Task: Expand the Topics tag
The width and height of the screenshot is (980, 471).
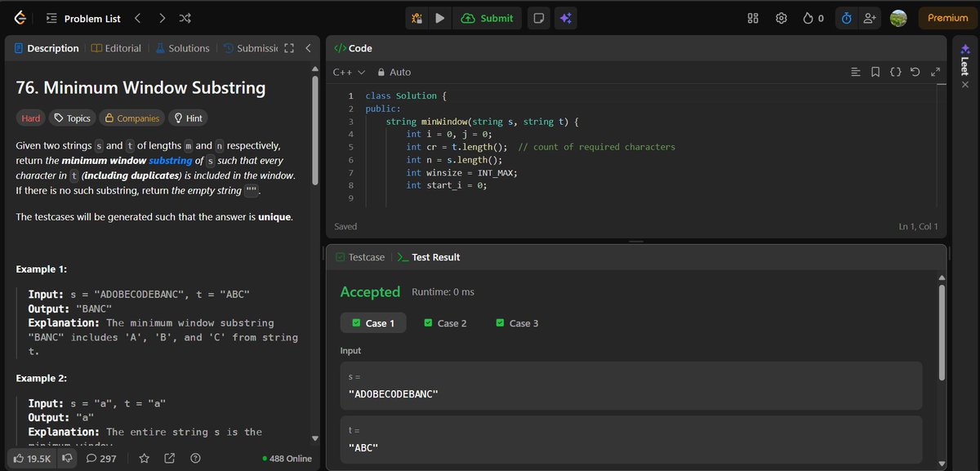Action: point(72,118)
